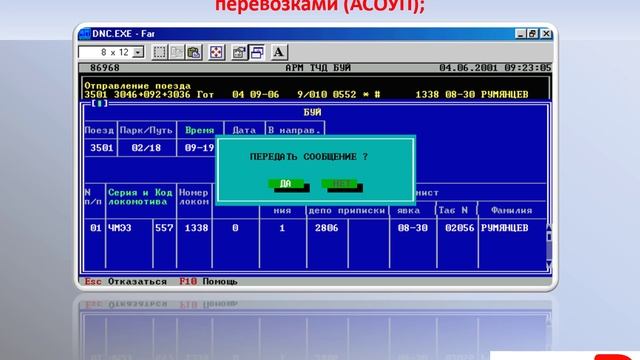
Task: Open the Properties toolbar icon
Action: tap(239, 52)
